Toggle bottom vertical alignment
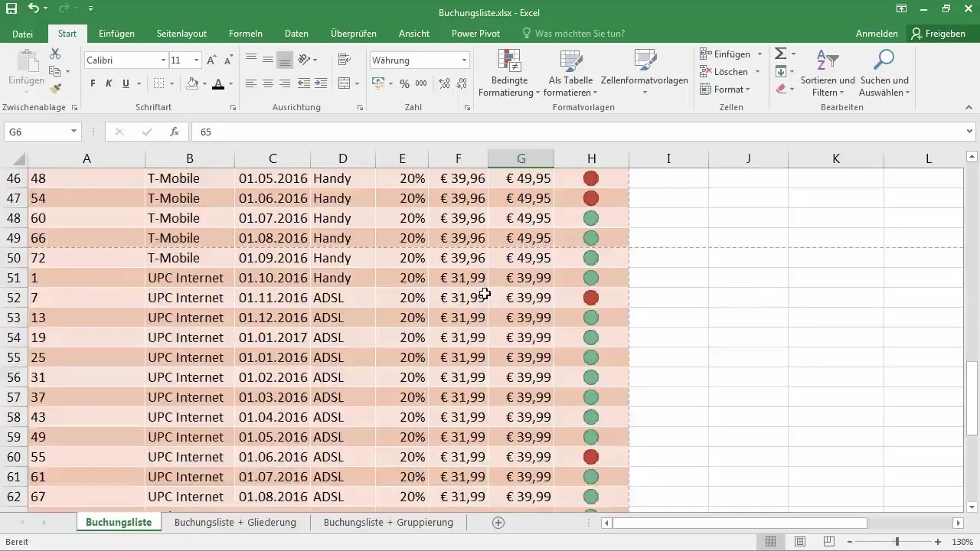The image size is (980, 551). 285,60
